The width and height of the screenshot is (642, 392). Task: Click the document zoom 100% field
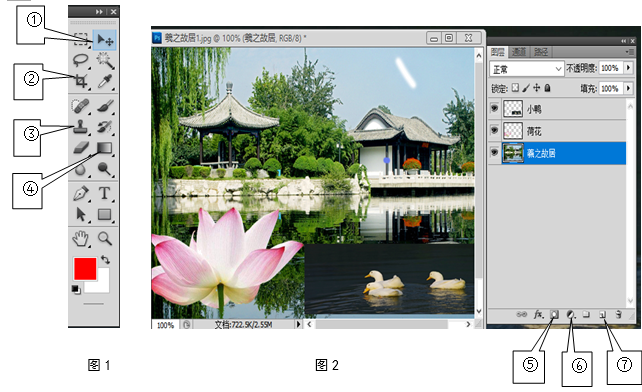[166, 325]
